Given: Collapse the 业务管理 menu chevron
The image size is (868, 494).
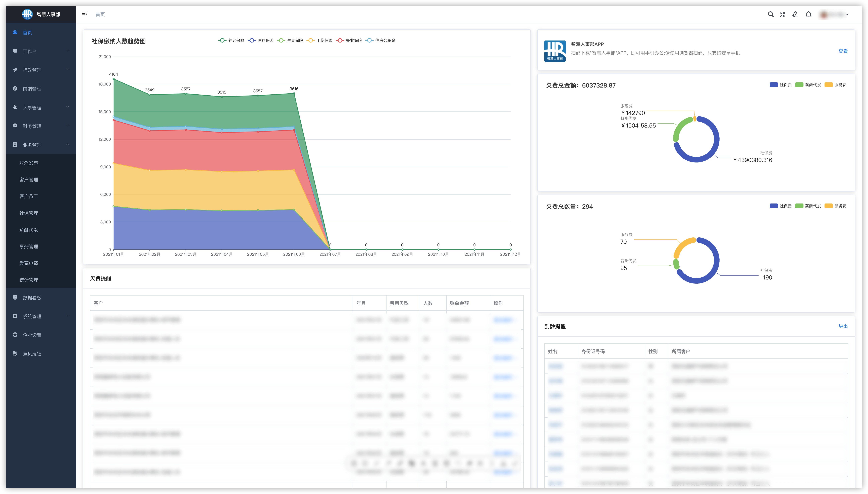Looking at the screenshot, I should pos(67,145).
